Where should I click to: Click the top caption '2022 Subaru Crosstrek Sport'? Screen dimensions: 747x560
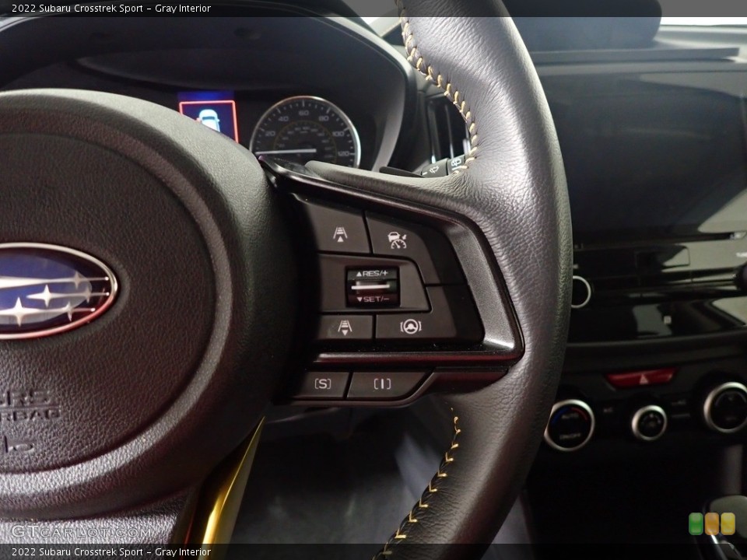point(77,8)
